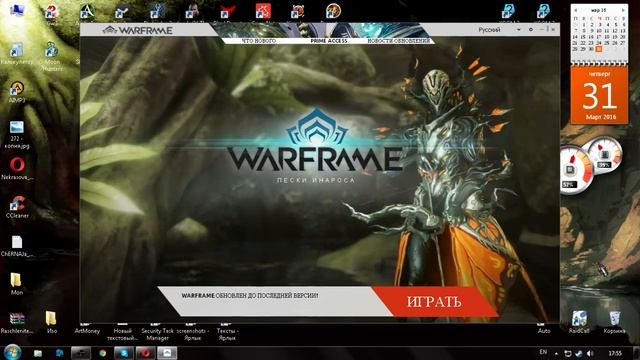Open the red square game shortcut on desktop
Viewport: 640px width, 360px height.
pos(263,11)
